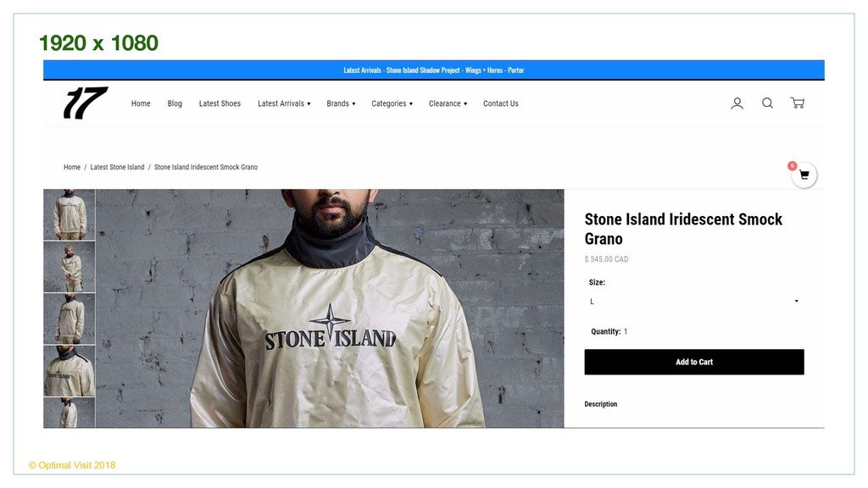Expand the Latest Arrivals menu
The width and height of the screenshot is (868, 488).
[284, 103]
